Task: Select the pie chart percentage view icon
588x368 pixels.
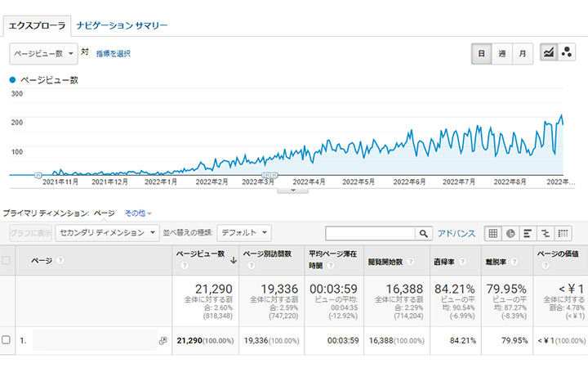Action: [510, 234]
